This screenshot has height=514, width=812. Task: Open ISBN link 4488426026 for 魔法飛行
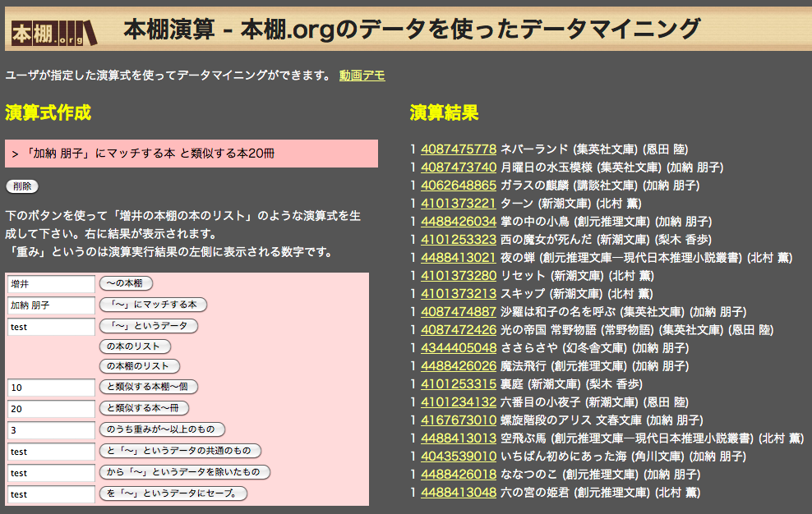click(459, 367)
